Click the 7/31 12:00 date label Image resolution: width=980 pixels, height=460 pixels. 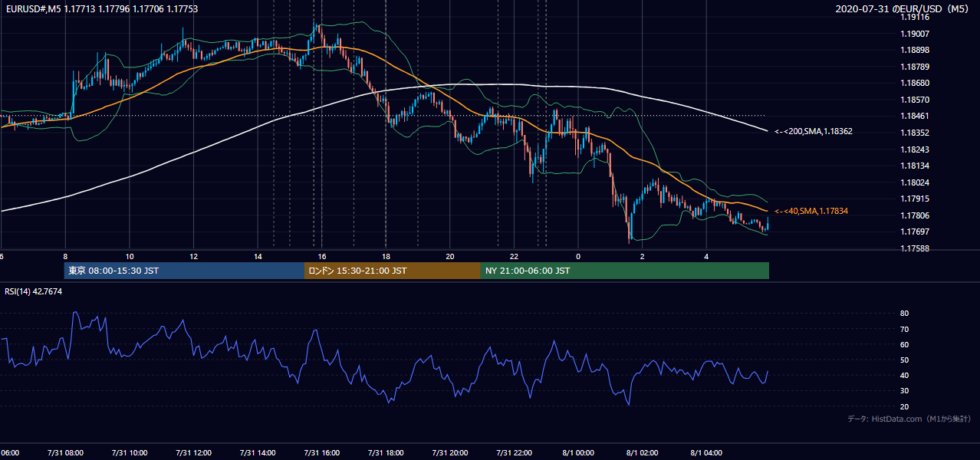(193, 452)
